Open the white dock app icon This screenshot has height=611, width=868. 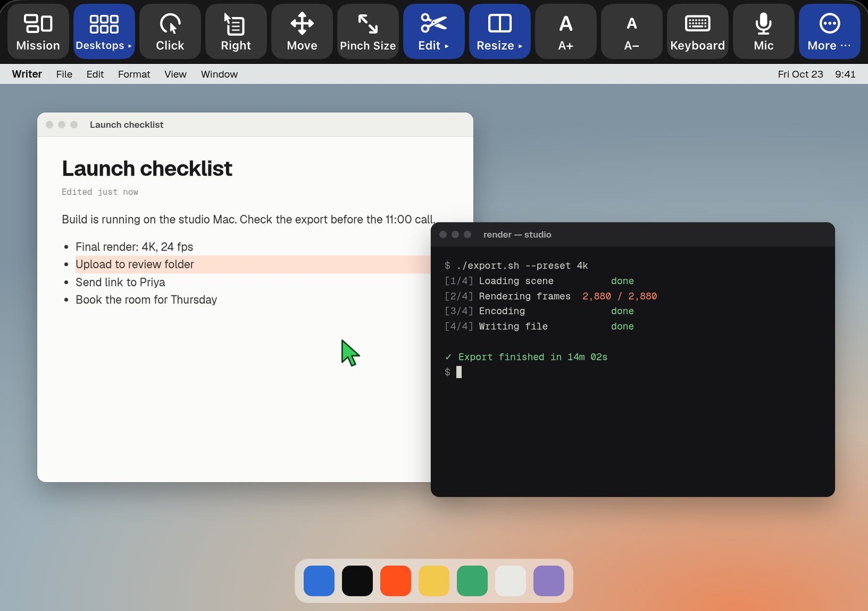pos(511,581)
